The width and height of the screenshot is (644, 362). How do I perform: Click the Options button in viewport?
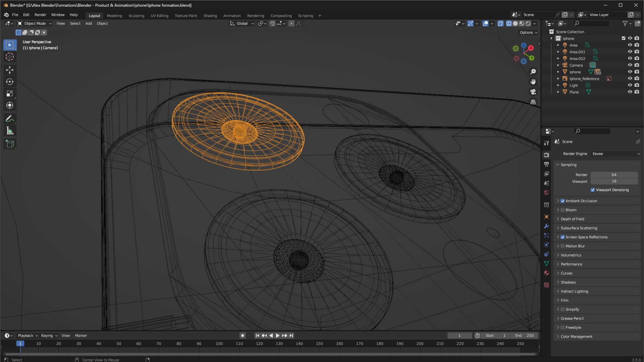(528, 33)
